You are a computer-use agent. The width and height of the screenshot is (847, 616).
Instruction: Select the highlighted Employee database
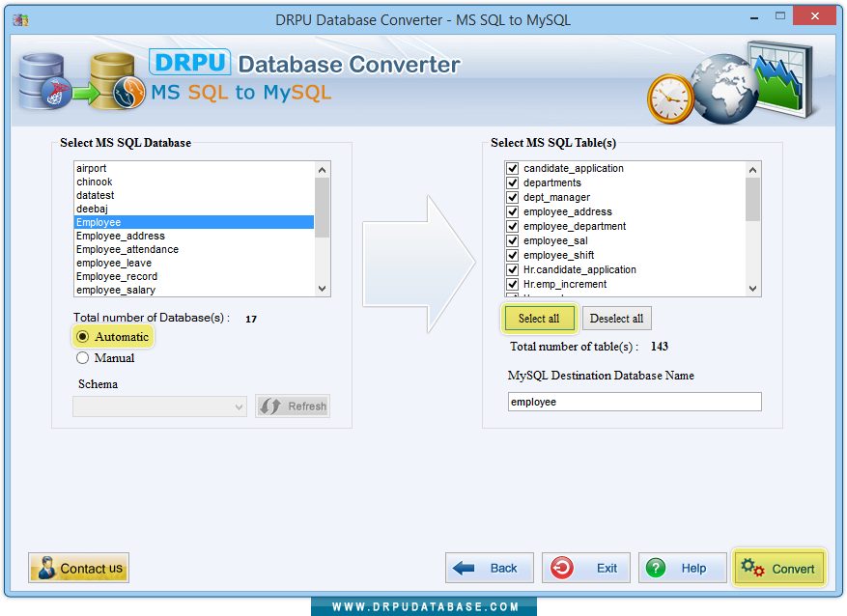194,222
